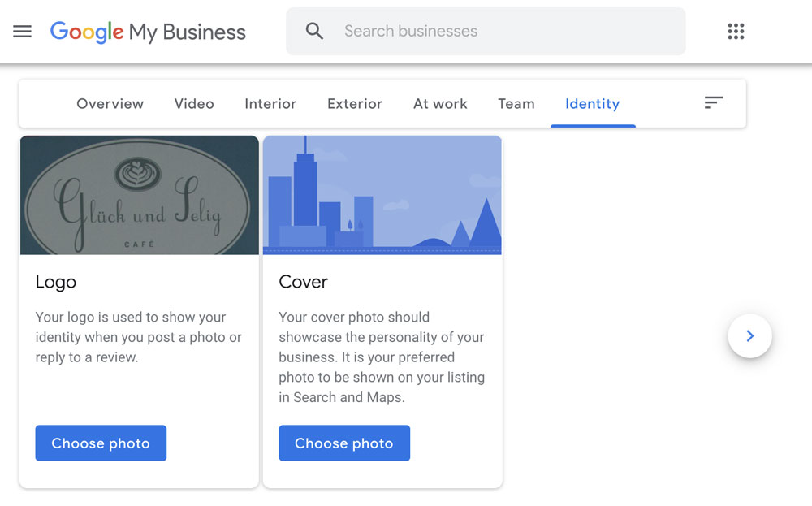Choose photo for the Logo card
The height and width of the screenshot is (506, 812).
[x=101, y=443]
